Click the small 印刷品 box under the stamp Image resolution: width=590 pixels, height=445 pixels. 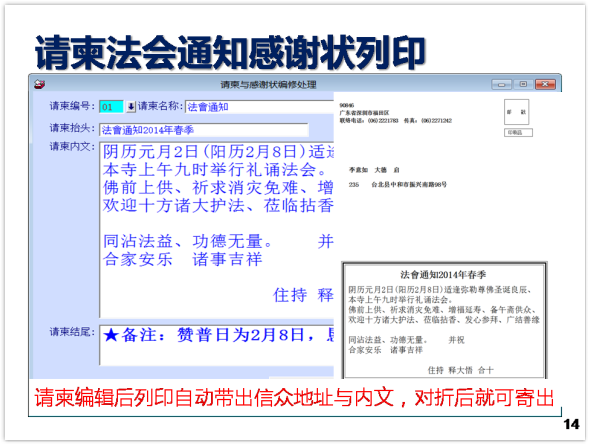[x=518, y=132]
